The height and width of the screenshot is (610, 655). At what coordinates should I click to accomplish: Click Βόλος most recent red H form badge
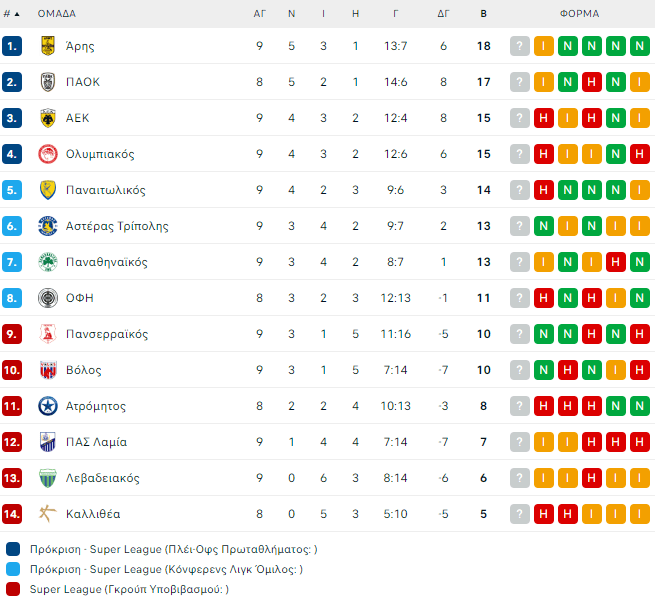tap(640, 370)
